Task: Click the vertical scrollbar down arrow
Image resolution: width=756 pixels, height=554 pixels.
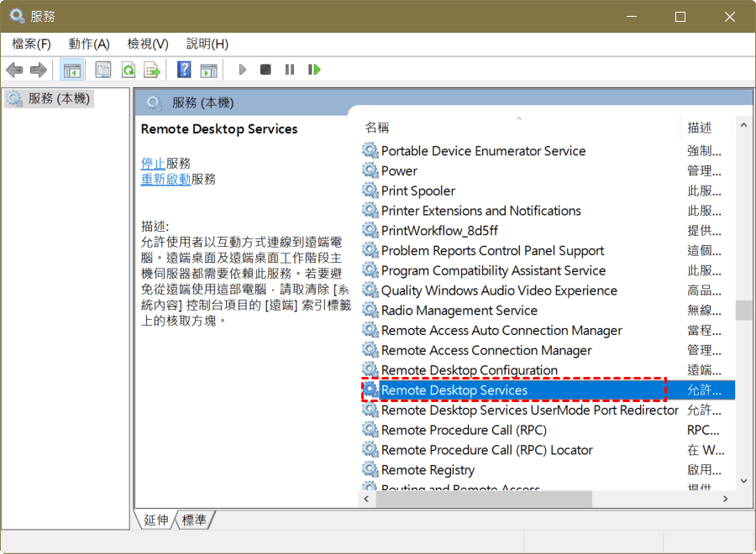Action: [x=744, y=481]
